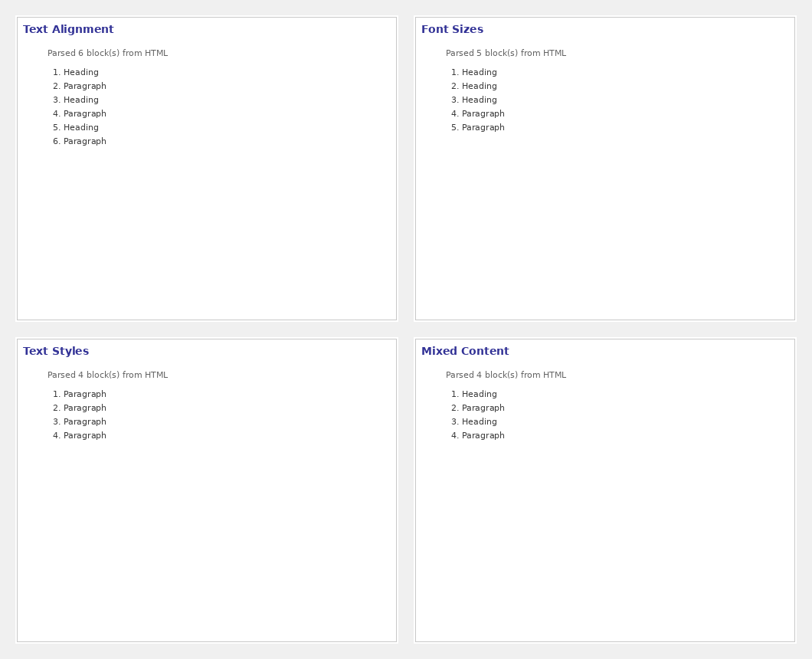
Task: Click item 6 Paragraph in Text Alignment
Action: point(84,142)
